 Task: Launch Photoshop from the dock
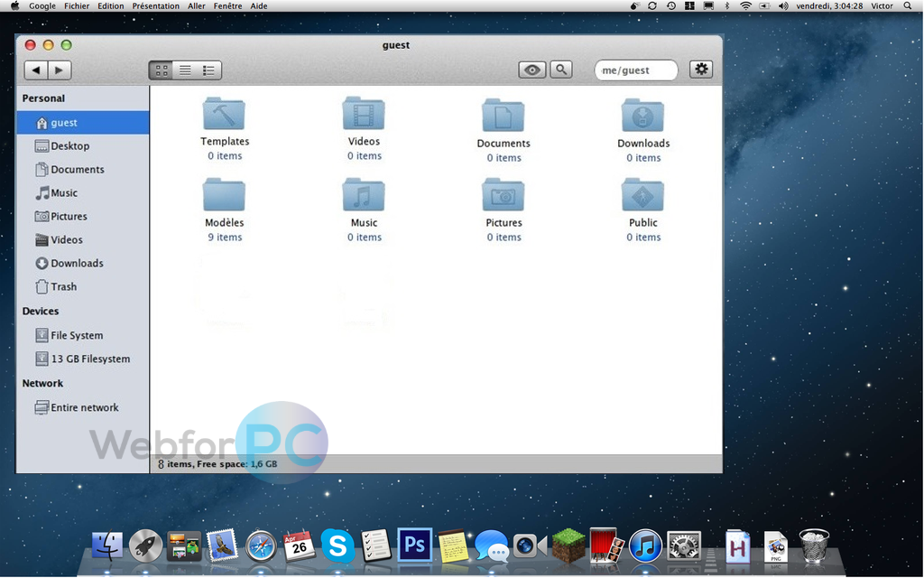(414, 545)
